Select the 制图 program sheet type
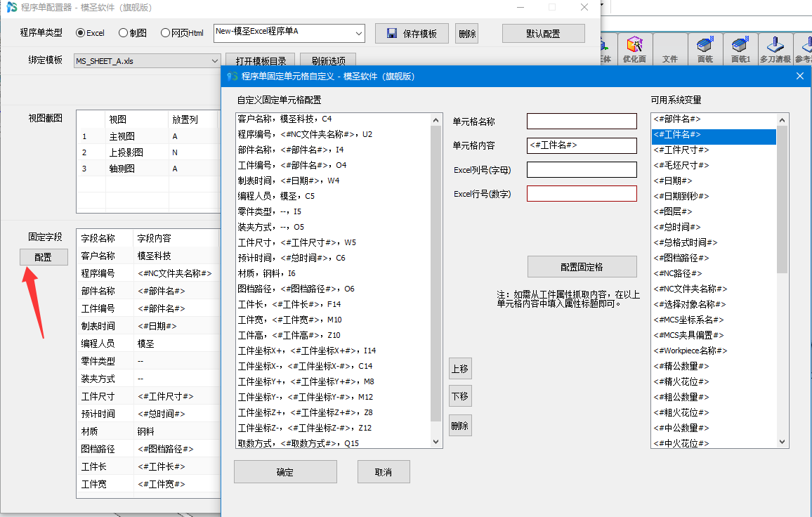The height and width of the screenshot is (517, 812). (x=133, y=32)
